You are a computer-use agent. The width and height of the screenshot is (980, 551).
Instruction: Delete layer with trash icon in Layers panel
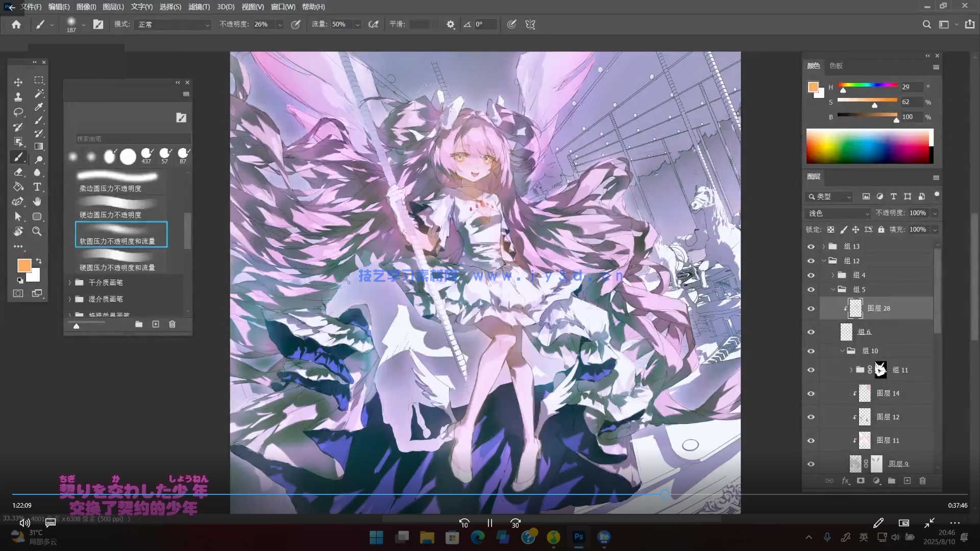pos(922,481)
